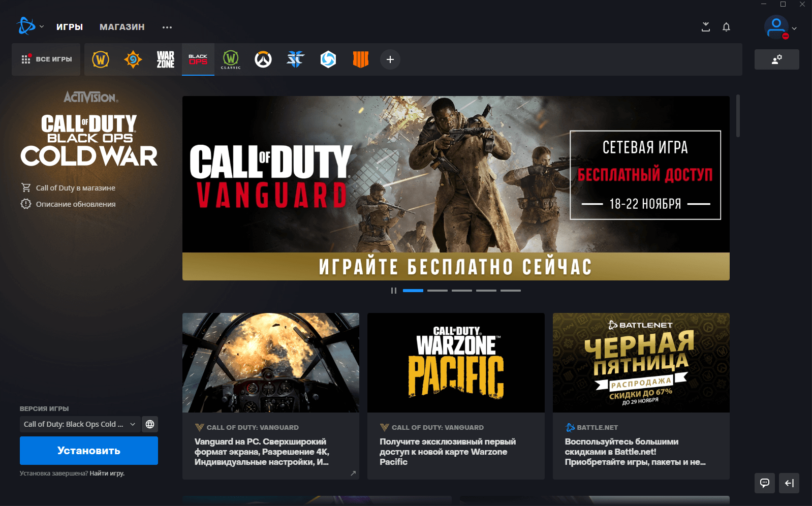Select Hearthstone game icon
Image resolution: width=812 pixels, height=506 pixels.
tap(133, 59)
